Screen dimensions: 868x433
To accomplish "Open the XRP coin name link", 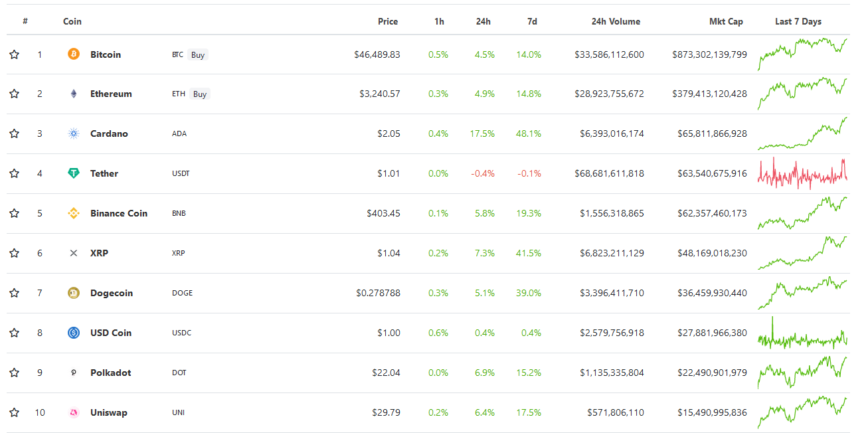I will [x=99, y=253].
